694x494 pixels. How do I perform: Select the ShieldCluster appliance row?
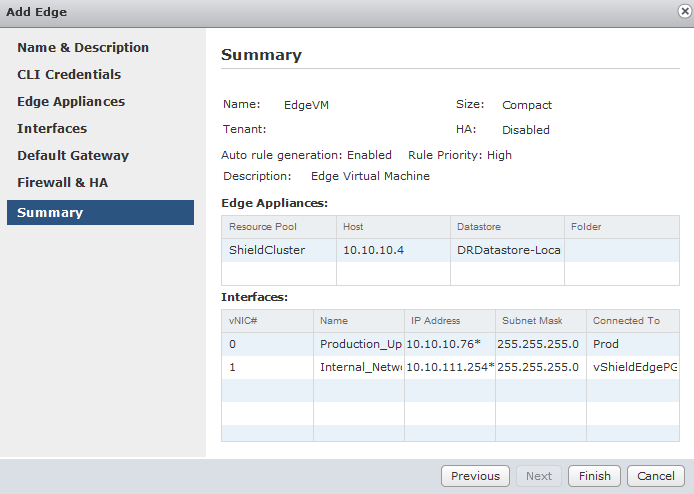point(267,250)
